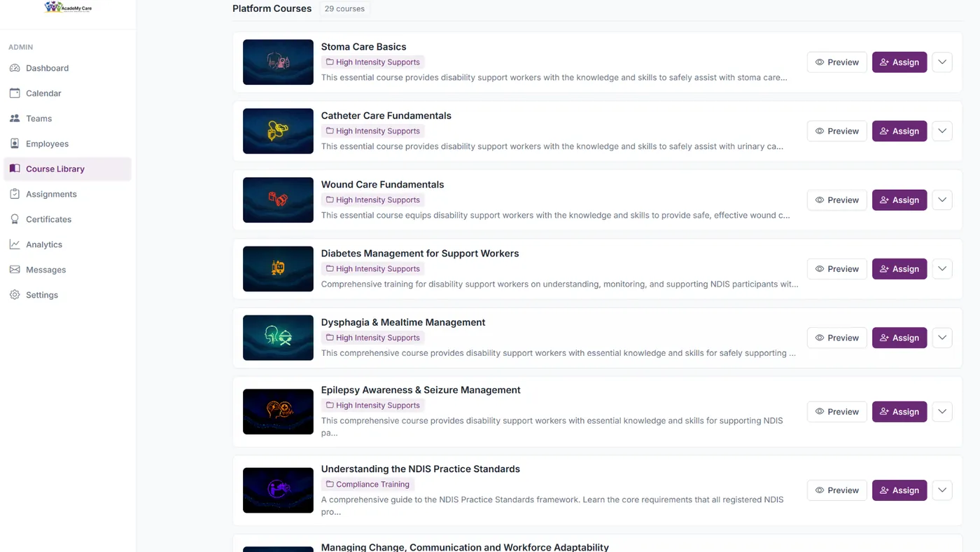Preview the Stoma Care Basics course
This screenshot has height=552, width=980.
836,62
